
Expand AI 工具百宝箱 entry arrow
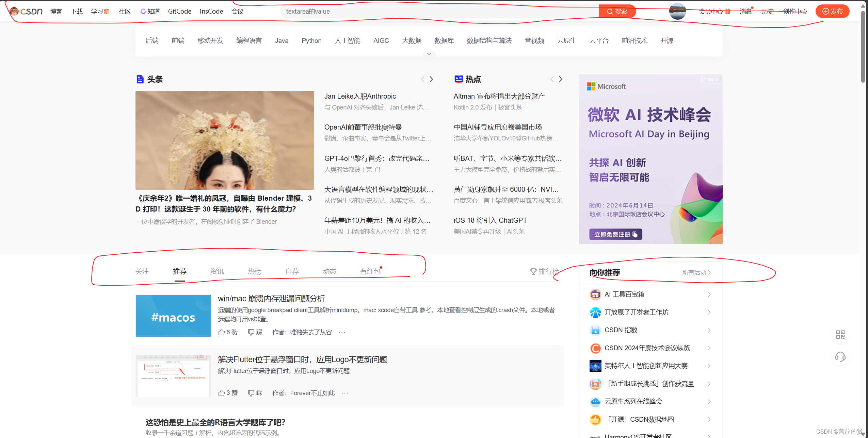tap(709, 294)
